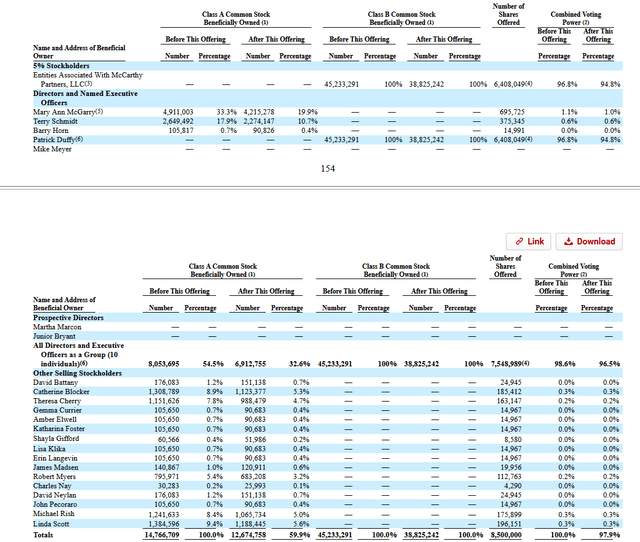The image size is (640, 542).
Task: Select the Catherine Blocker row name
Action: pyautogui.click(x=61, y=392)
